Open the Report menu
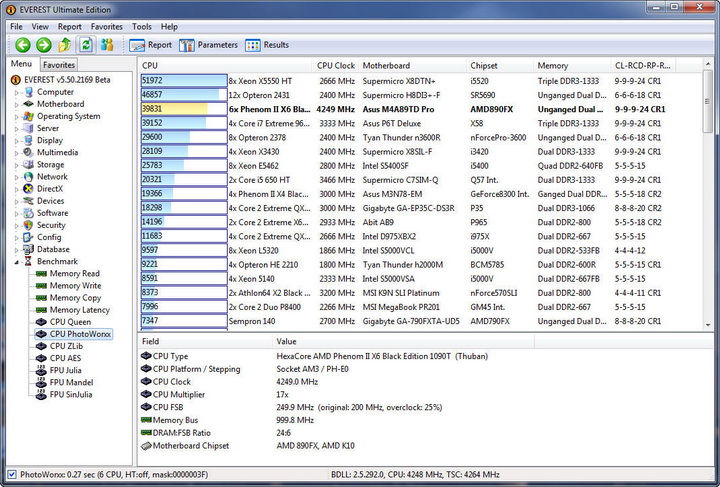 69,27
